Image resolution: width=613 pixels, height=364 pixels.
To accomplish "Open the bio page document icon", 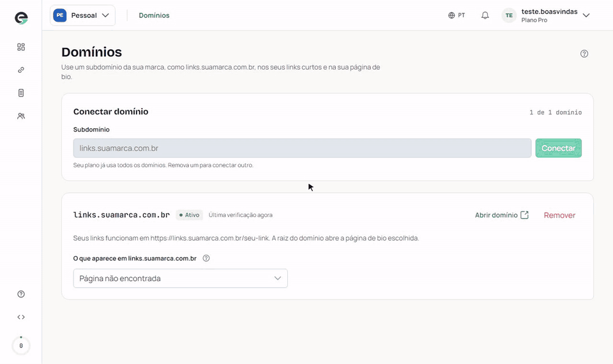I will coord(21,93).
